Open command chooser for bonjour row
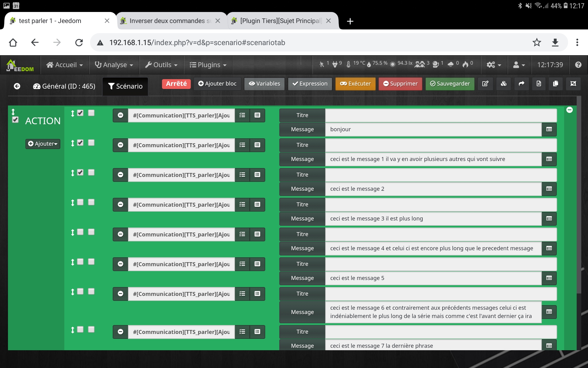588x368 pixels. 257,115
